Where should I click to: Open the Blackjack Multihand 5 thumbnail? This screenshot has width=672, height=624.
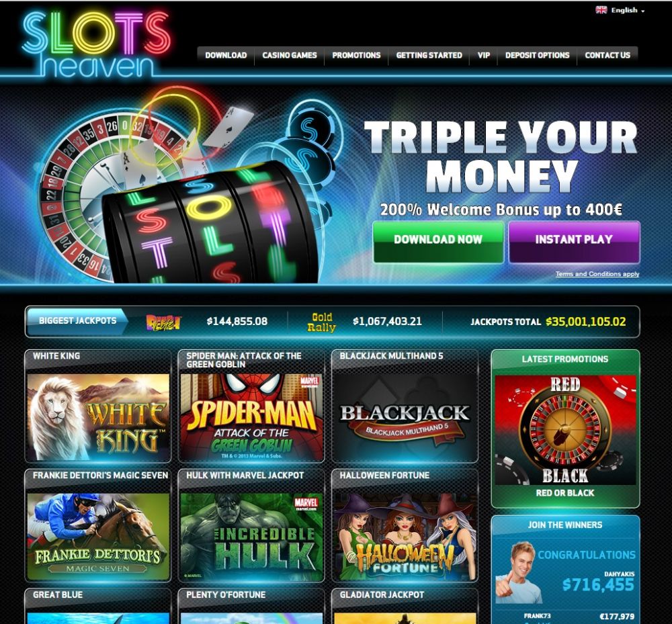click(405, 416)
